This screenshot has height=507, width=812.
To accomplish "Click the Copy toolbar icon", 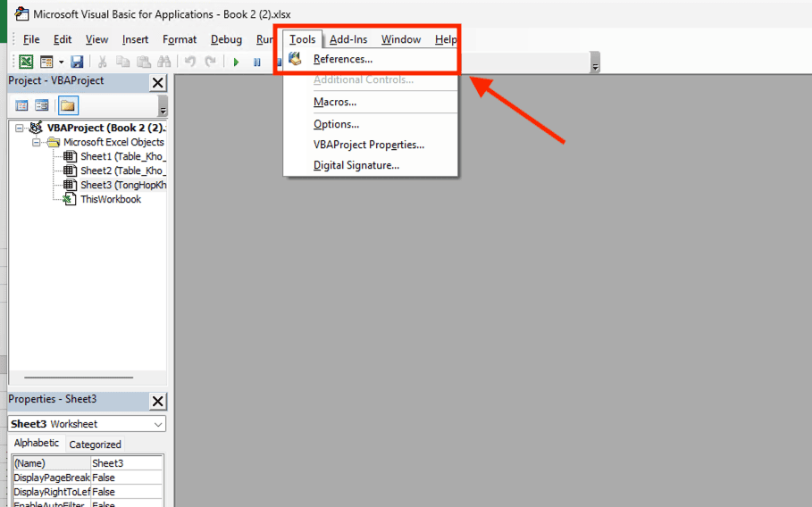I will coord(122,62).
